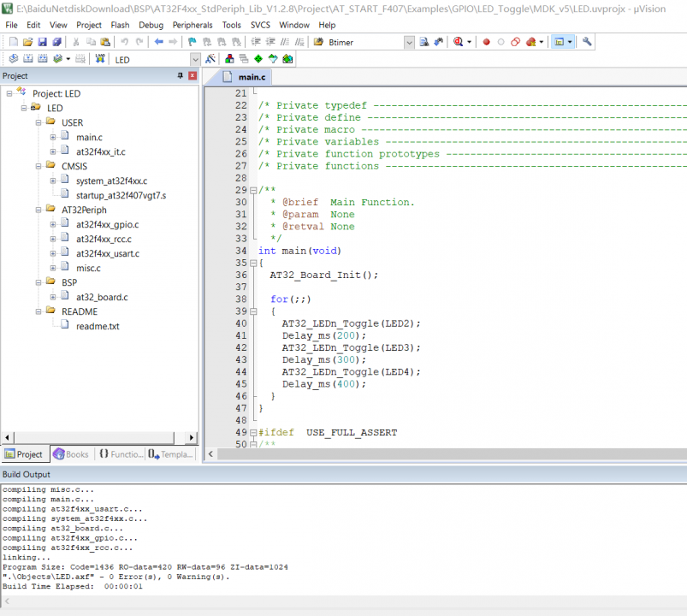Viewport: 687px width, 616px height.
Task: Download to flash with the LOAD icon
Action: (x=100, y=59)
